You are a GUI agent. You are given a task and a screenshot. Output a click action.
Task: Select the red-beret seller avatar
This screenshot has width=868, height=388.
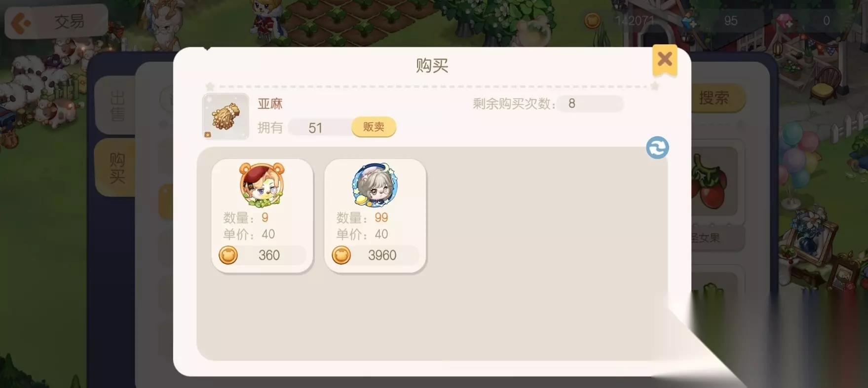click(262, 185)
